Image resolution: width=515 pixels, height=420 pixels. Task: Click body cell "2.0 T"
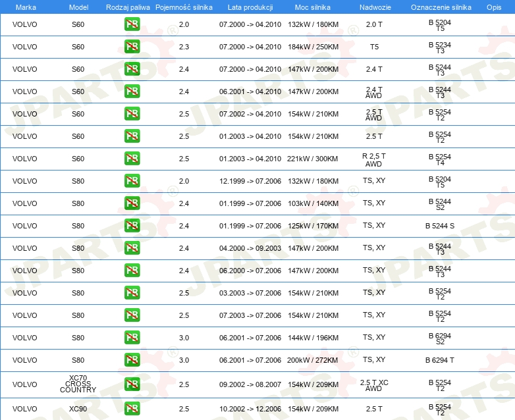coord(374,24)
